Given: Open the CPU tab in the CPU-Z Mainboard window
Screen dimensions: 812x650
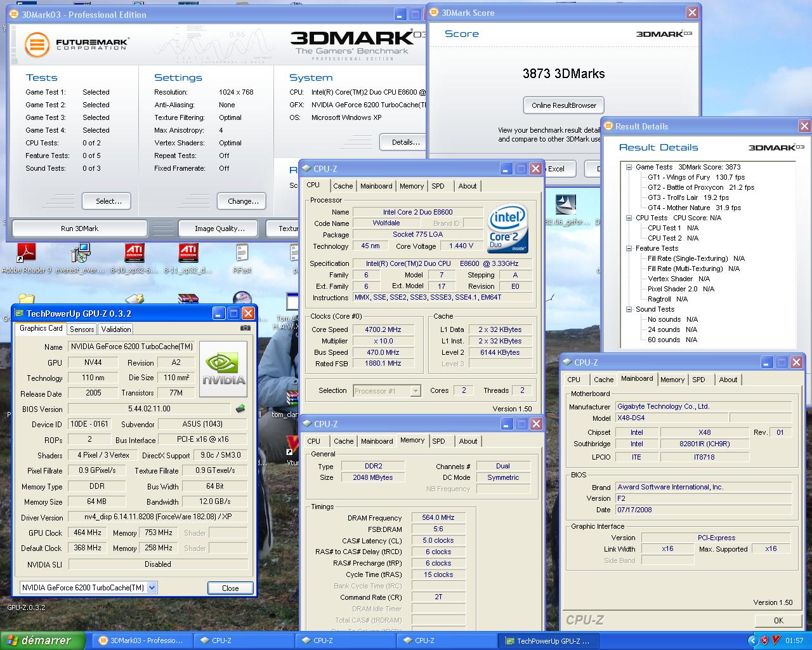Looking at the screenshot, I should pyautogui.click(x=574, y=380).
